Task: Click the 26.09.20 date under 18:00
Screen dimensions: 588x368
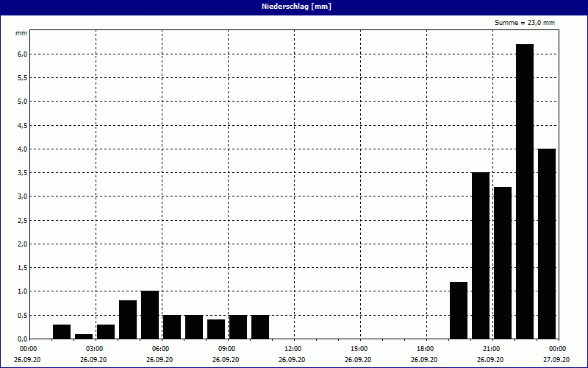Action: point(424,360)
